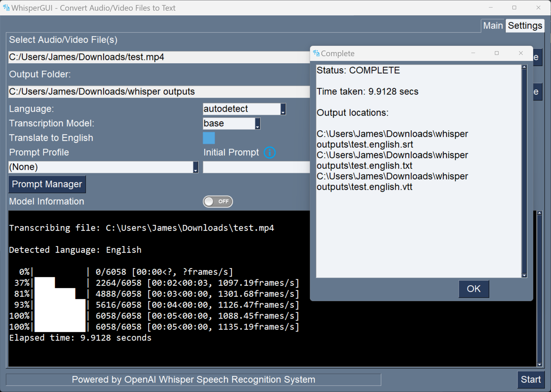Click the test.mp4 file path field
The width and height of the screenshot is (551, 392).
[157, 57]
